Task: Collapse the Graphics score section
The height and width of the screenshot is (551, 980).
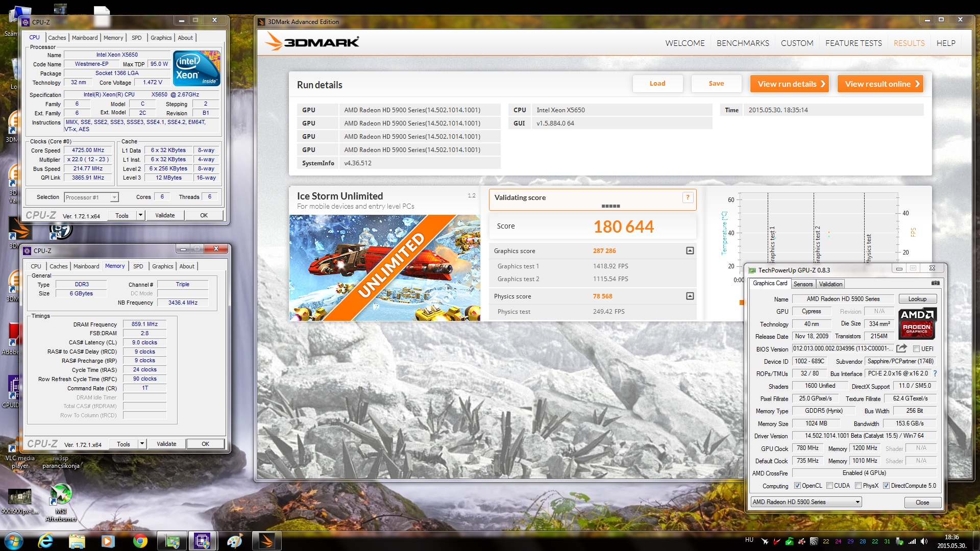Action: (x=690, y=251)
